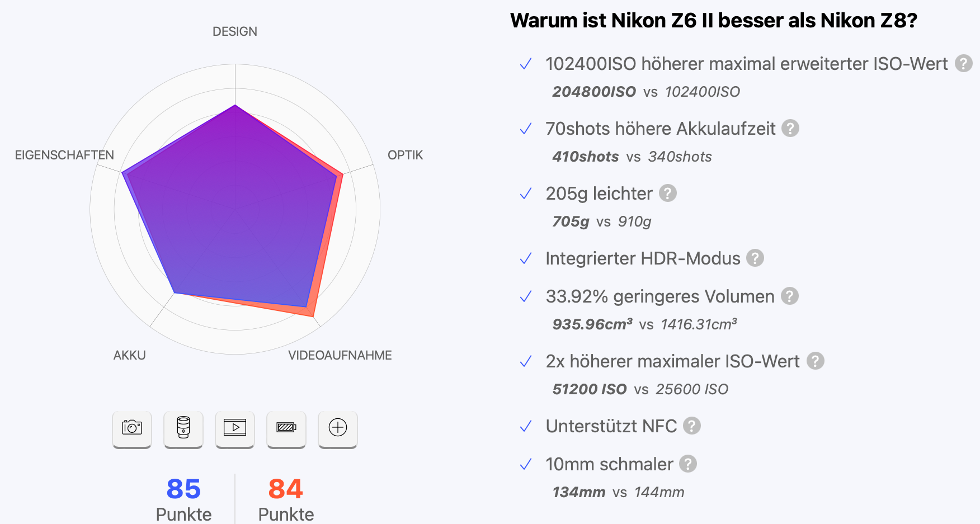The width and height of the screenshot is (980, 524).
Task: Click help icon beside geringeres Volumen
Action: (x=790, y=296)
